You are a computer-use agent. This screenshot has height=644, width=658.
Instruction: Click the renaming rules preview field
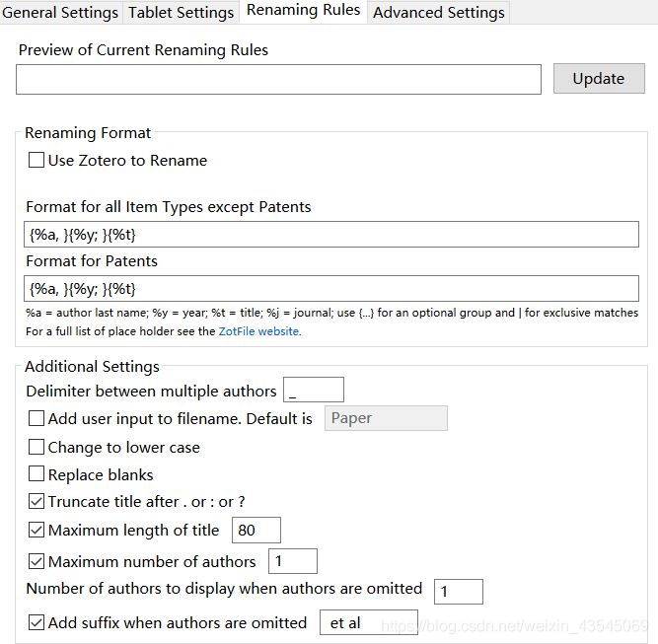click(278, 79)
